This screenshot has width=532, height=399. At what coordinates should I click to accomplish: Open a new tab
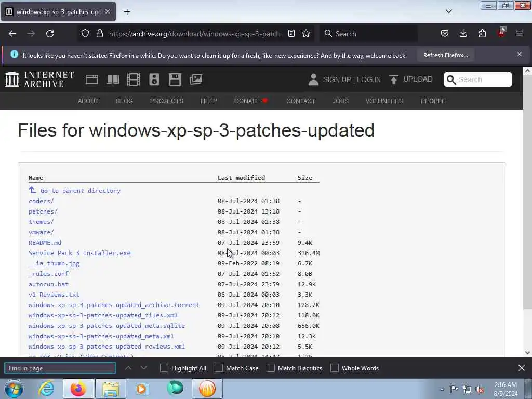127,12
